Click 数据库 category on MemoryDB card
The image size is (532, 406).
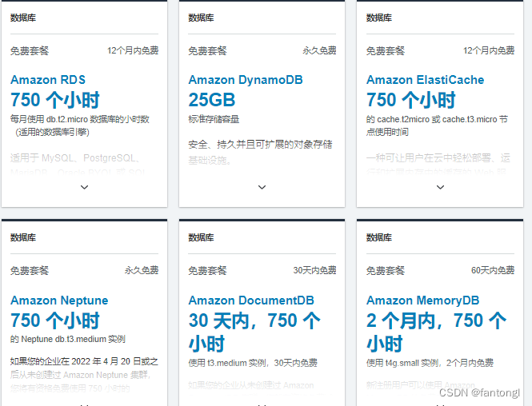[379, 237]
